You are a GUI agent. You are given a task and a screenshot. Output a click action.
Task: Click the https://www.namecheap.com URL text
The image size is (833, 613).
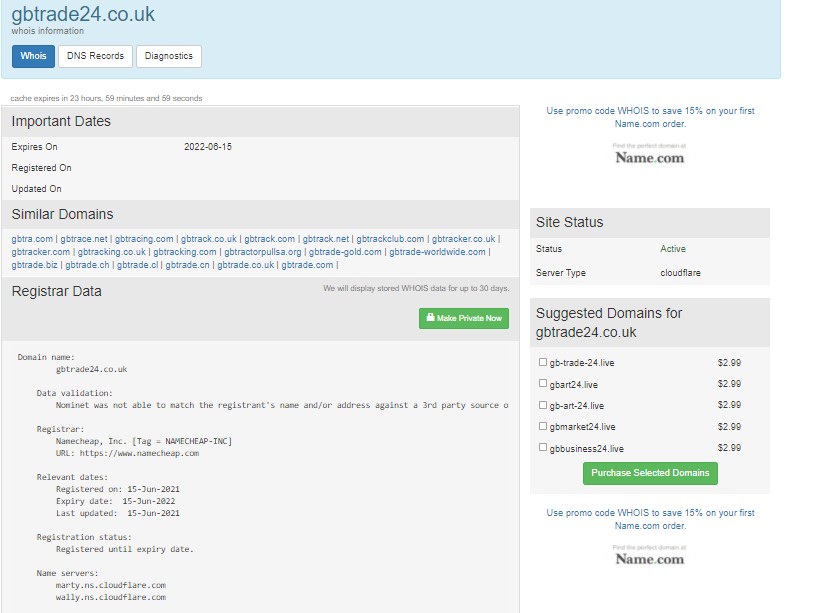coord(139,453)
